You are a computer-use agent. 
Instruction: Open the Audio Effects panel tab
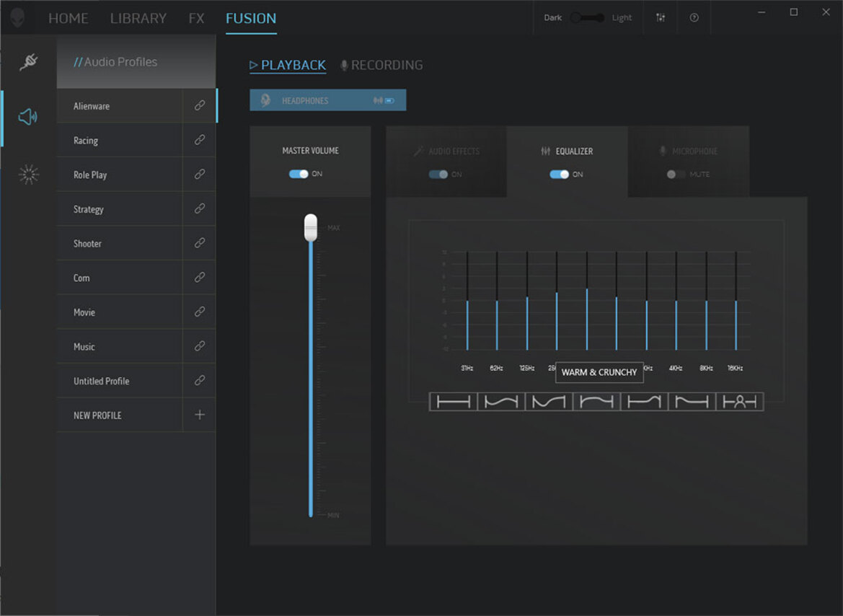point(446,162)
